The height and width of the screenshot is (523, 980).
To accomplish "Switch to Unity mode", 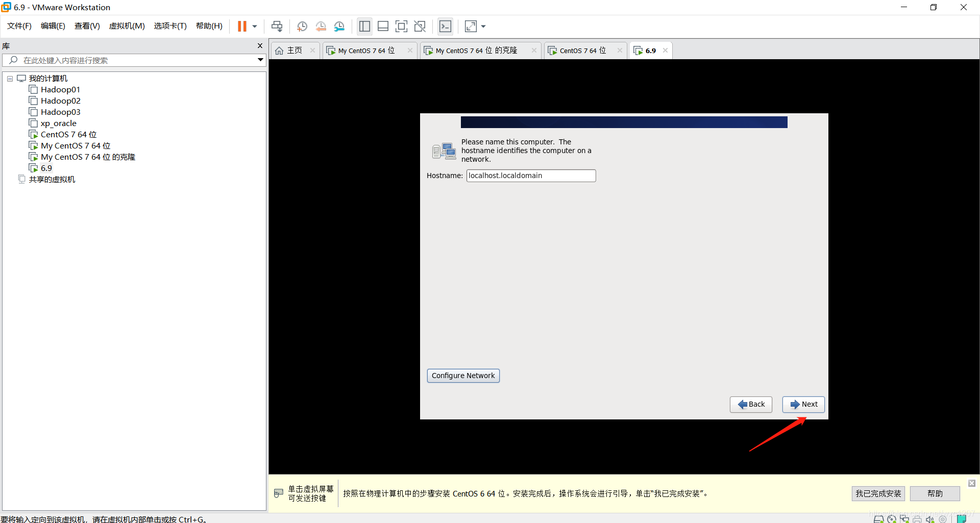I will pos(420,26).
